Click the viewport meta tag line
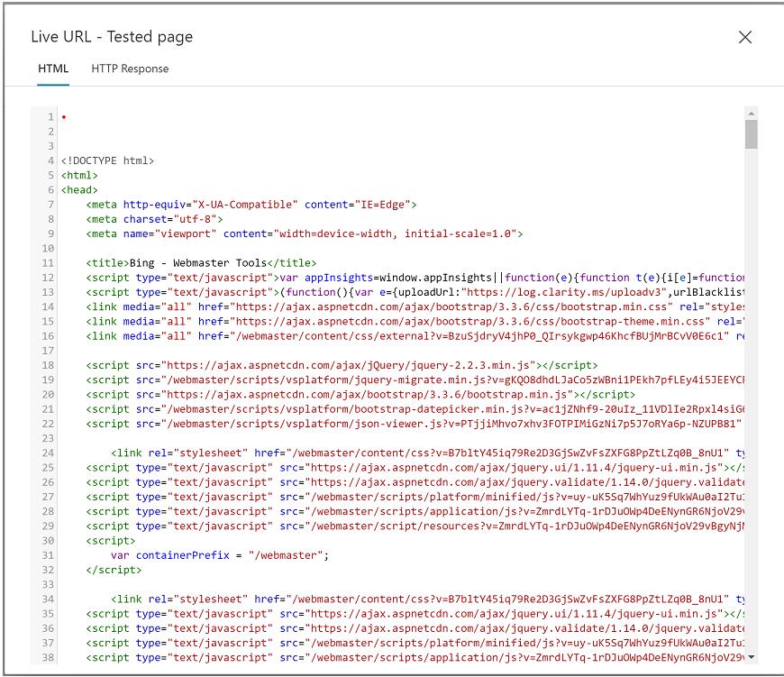The image size is (784, 677). pos(305,233)
